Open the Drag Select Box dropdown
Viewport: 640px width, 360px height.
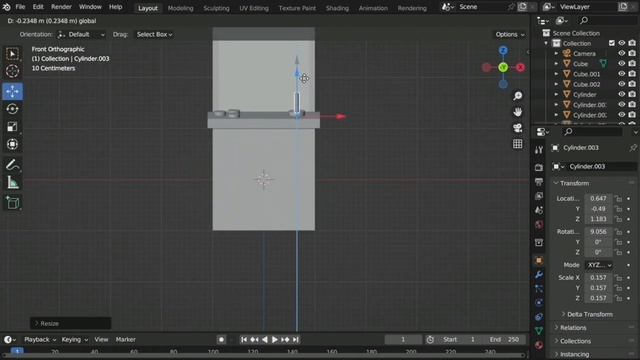pyautogui.click(x=154, y=35)
